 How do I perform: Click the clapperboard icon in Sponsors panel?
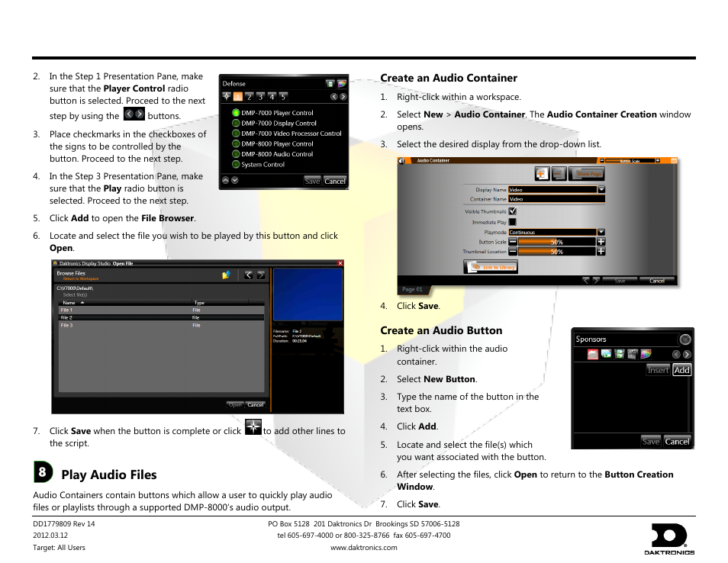pyautogui.click(x=632, y=355)
